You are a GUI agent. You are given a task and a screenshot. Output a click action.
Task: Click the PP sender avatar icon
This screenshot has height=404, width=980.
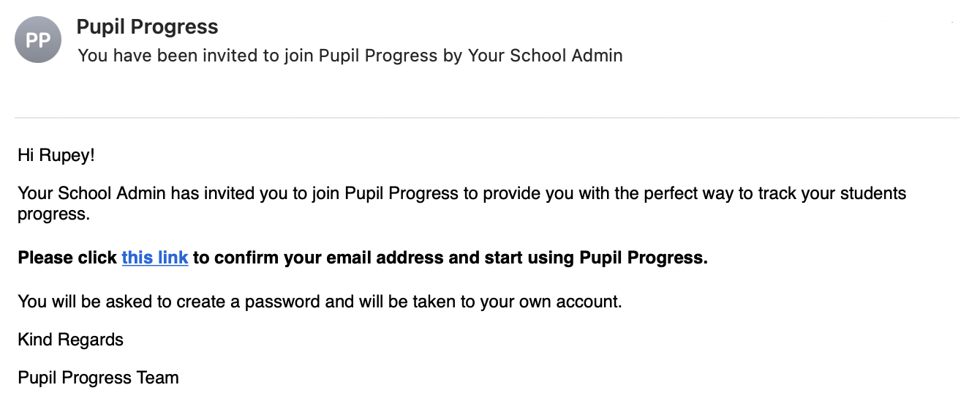37,40
